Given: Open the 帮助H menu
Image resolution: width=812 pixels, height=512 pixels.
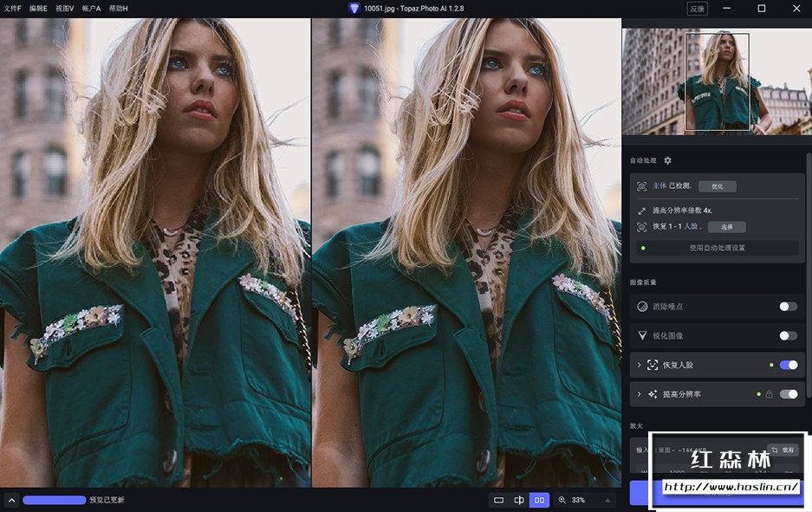Looking at the screenshot, I should [x=118, y=9].
